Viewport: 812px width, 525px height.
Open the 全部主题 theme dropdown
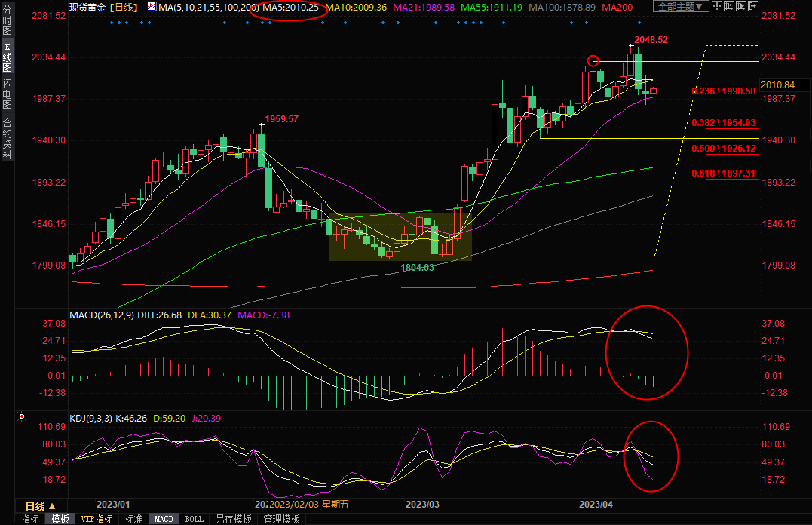click(681, 6)
